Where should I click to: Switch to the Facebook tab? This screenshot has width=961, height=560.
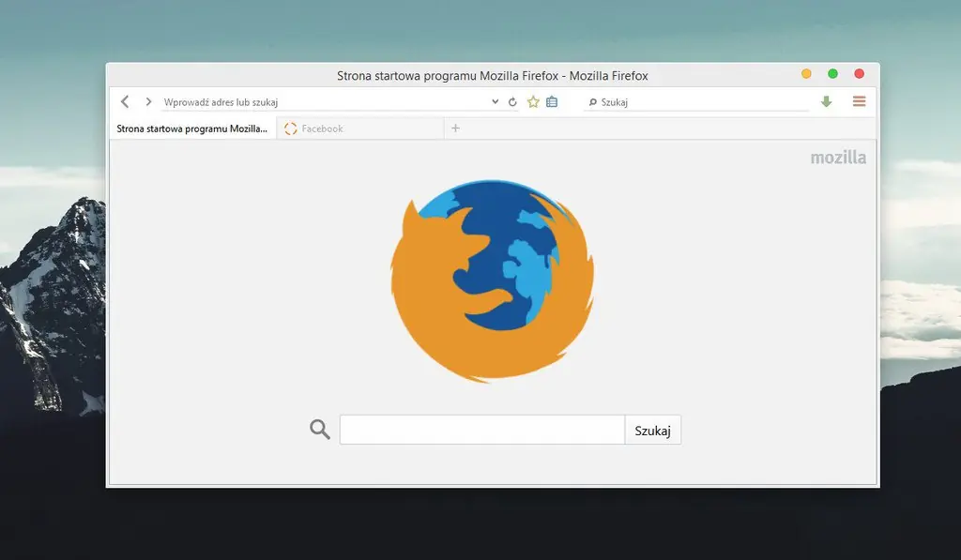(360, 129)
